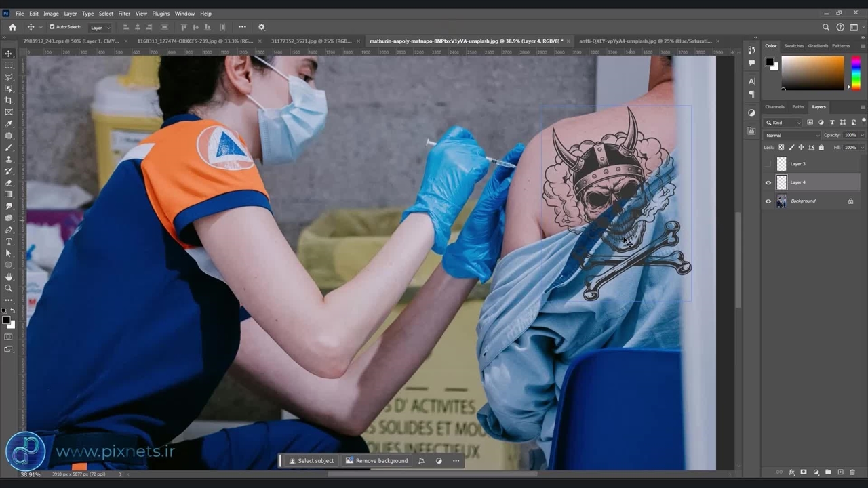Viewport: 868px width, 488px height.
Task: Open the Auto-Select Layer dropdown
Action: point(100,28)
